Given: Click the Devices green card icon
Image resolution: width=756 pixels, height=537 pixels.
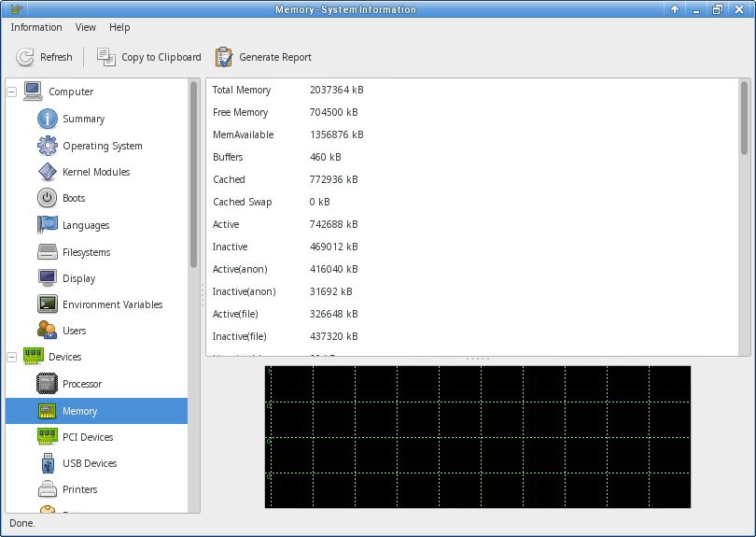Looking at the screenshot, I should tap(34, 357).
